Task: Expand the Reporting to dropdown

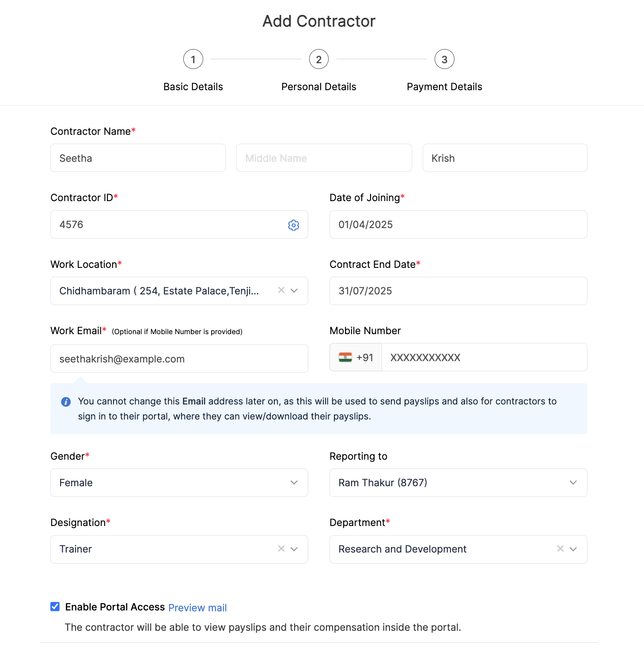Action: click(573, 483)
